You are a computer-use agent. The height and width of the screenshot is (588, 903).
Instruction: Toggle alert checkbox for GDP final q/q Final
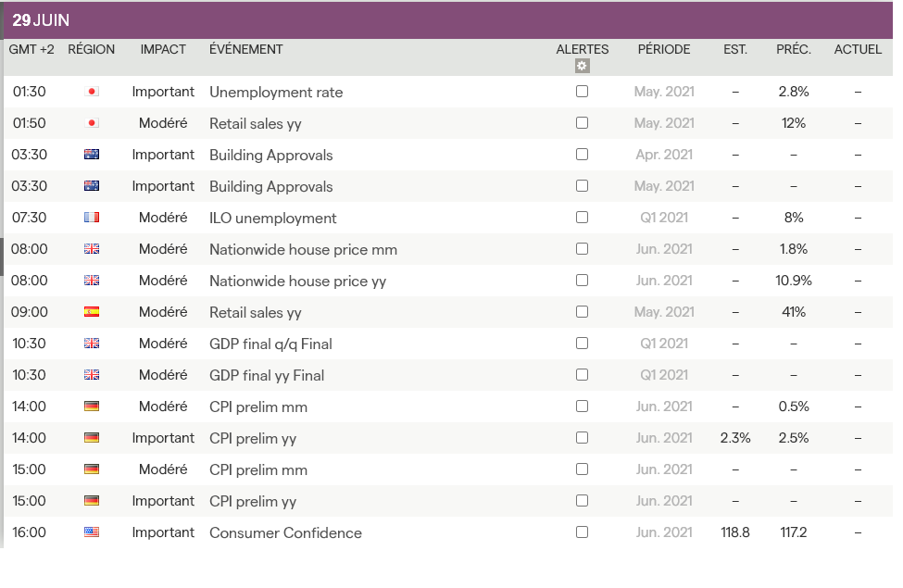coord(582,344)
